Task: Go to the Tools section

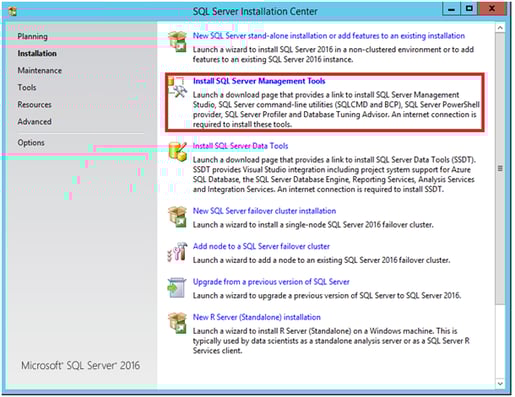Action: click(27, 87)
